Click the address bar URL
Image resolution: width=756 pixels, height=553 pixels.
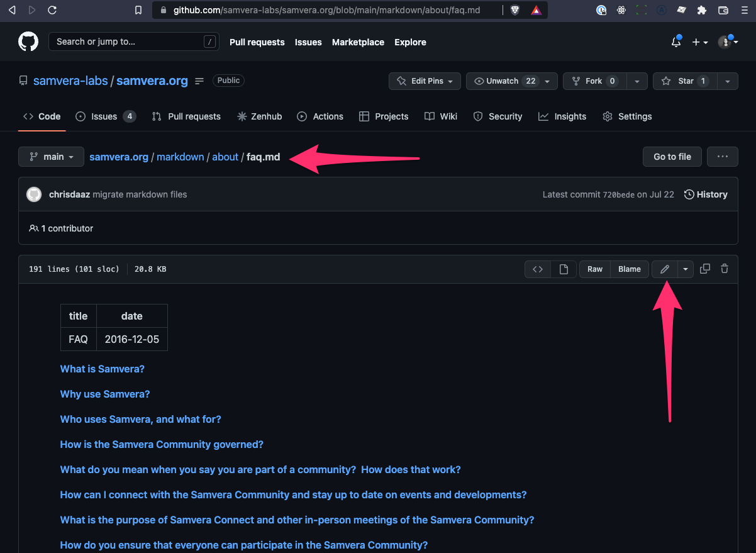click(x=326, y=10)
